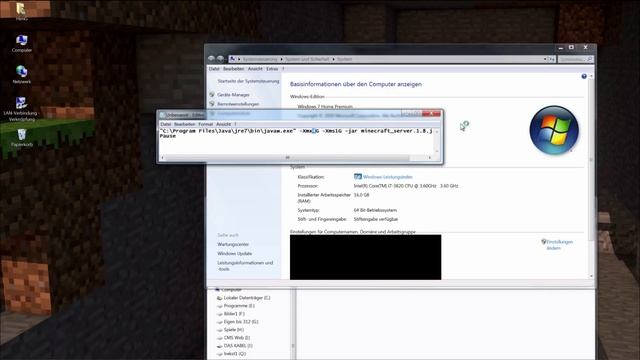Image resolution: width=640 pixels, height=360 pixels.
Task: Click the 64 Bit-Betriebssystem value
Action: (x=375, y=210)
